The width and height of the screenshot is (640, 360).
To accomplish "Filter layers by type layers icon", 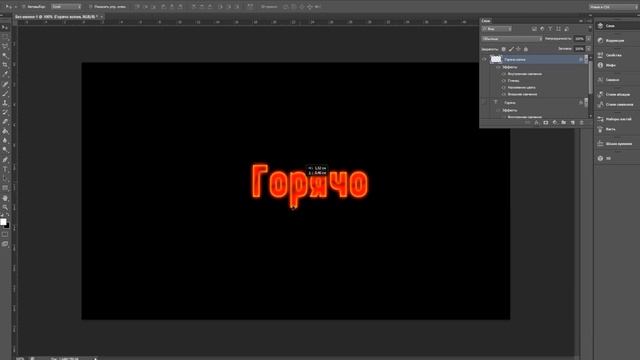I will [550, 29].
